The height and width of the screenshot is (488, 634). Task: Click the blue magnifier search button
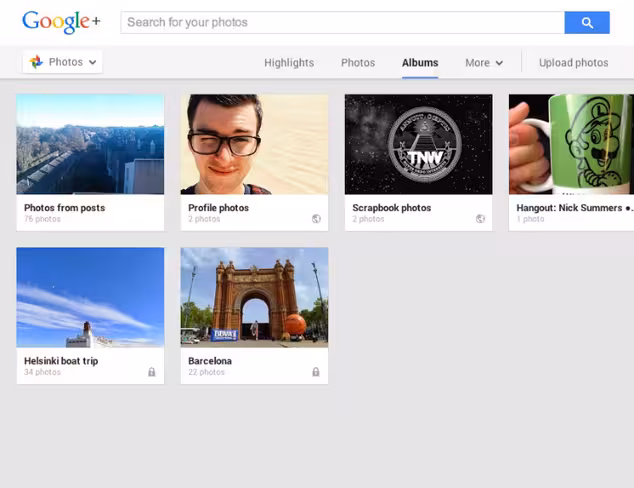pyautogui.click(x=587, y=23)
